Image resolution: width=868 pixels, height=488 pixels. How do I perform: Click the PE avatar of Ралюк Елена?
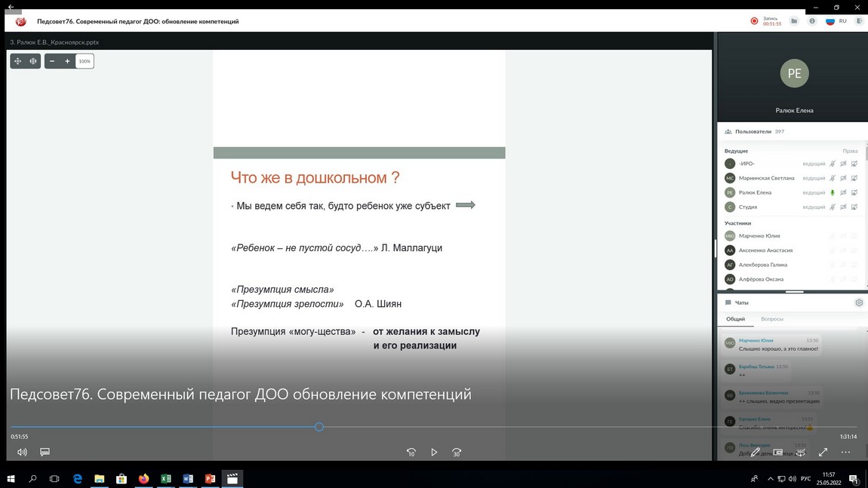(x=794, y=73)
